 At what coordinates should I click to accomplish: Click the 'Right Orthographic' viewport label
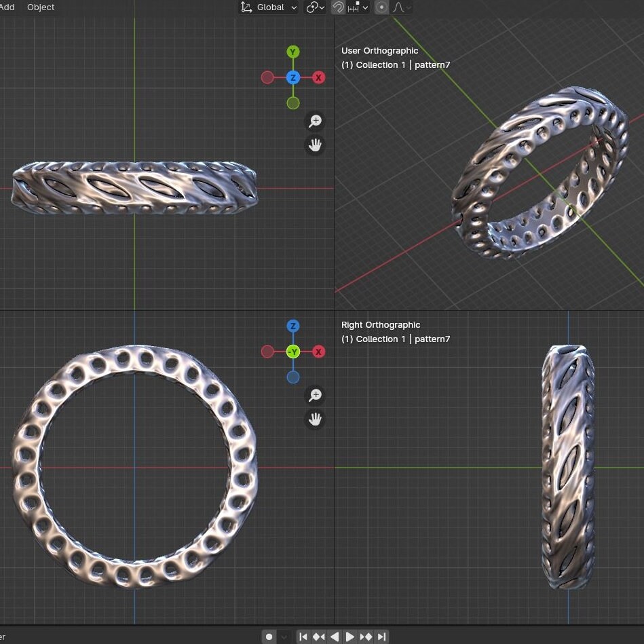click(x=380, y=325)
